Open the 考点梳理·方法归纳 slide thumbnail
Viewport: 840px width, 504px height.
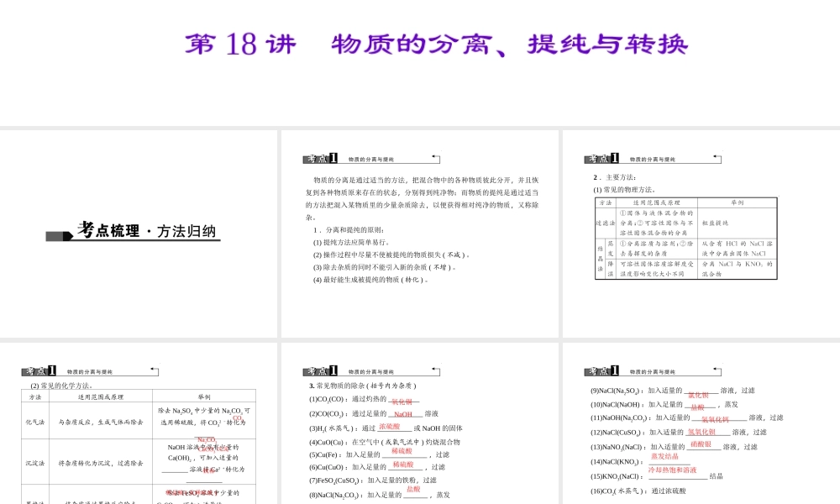(139, 234)
